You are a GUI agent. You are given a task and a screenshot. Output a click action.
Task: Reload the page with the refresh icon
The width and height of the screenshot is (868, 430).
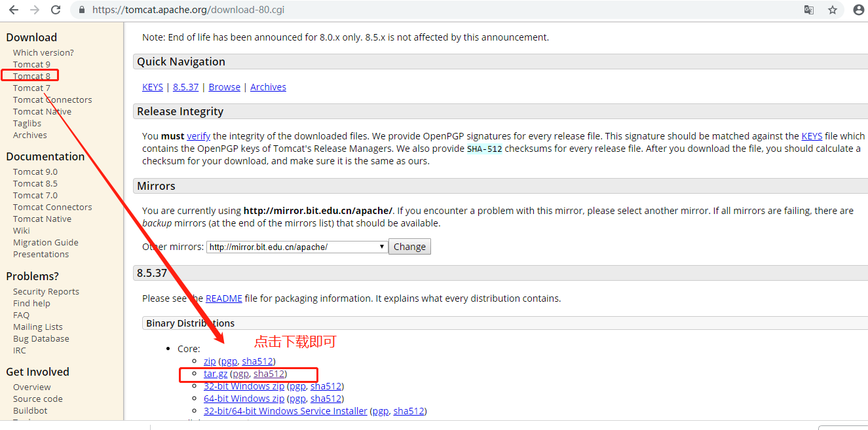pyautogui.click(x=56, y=10)
